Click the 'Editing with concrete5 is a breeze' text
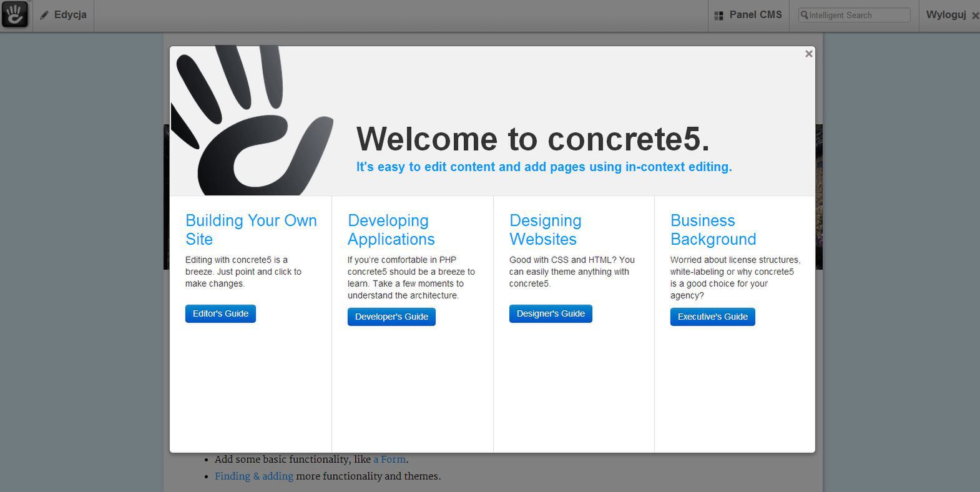The image size is (980, 492). click(x=243, y=272)
